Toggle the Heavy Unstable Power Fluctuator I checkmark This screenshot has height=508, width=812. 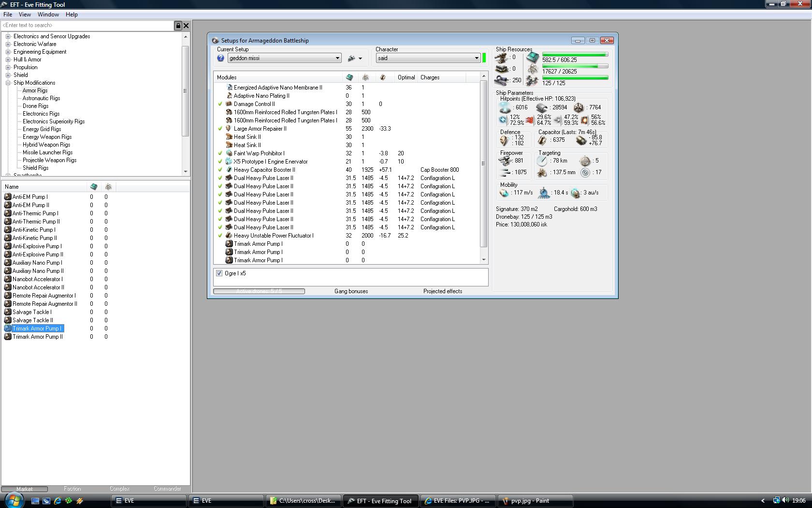(220, 236)
